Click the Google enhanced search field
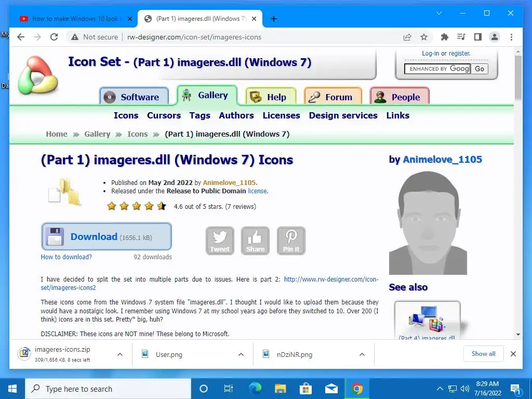 437,69
